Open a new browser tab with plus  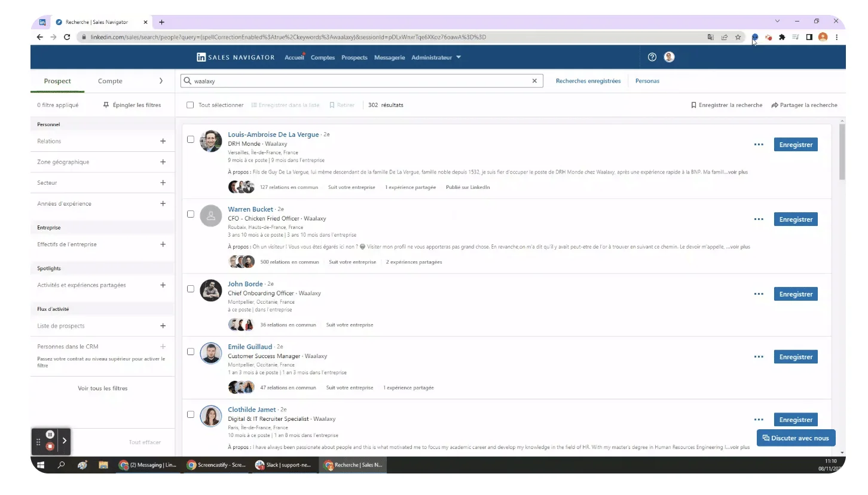(161, 22)
